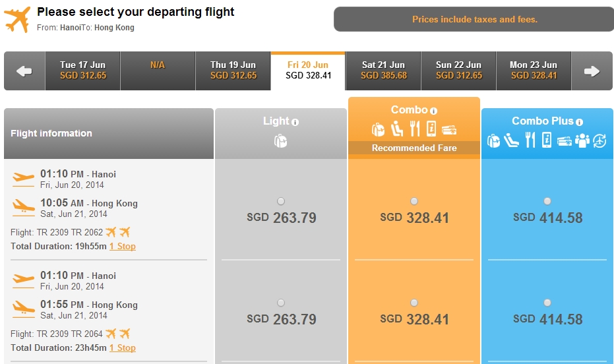Click the meal icon in Combo header
Screen dimensions: 614x364
[x=414, y=129]
